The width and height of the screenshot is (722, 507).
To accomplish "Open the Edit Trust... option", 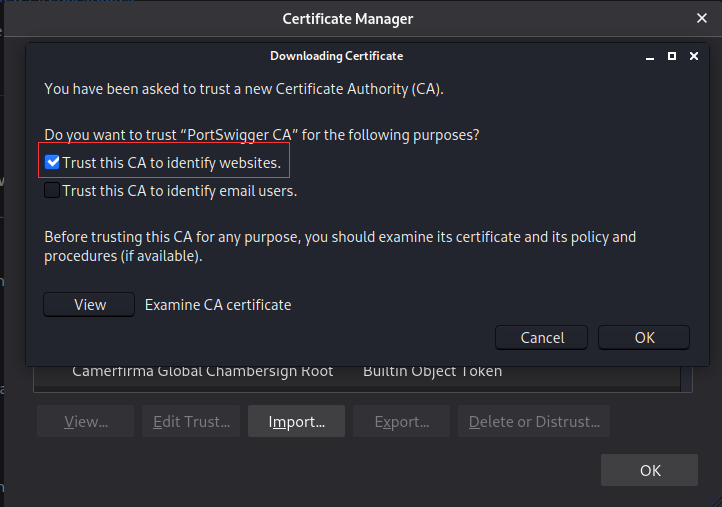I will click(x=191, y=422).
